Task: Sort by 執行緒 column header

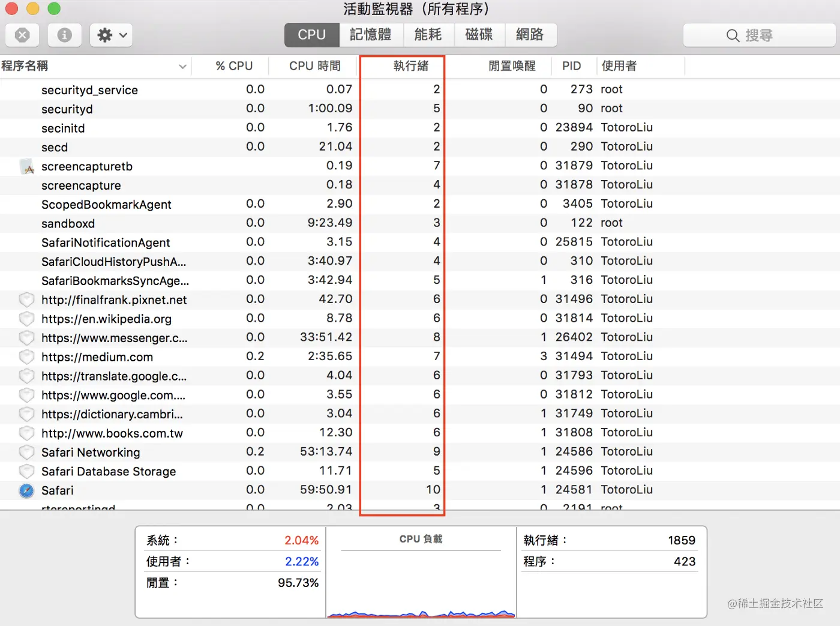Action: click(x=411, y=66)
